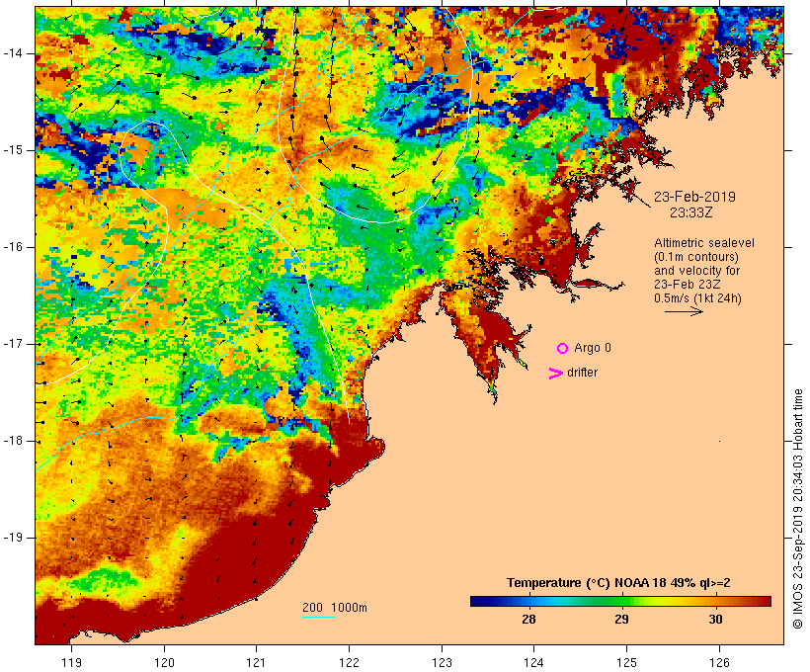Click the -16 latitude axis label
Viewport: 810px width, 672px height.
(13, 247)
